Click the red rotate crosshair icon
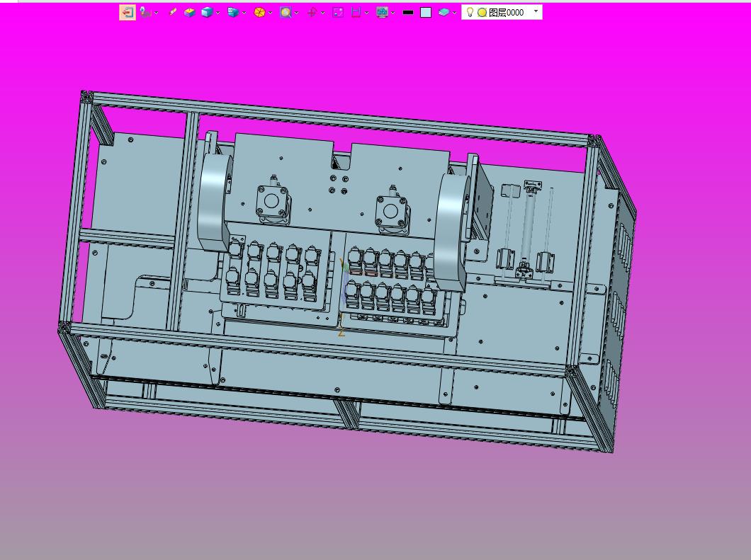 pyautogui.click(x=312, y=13)
